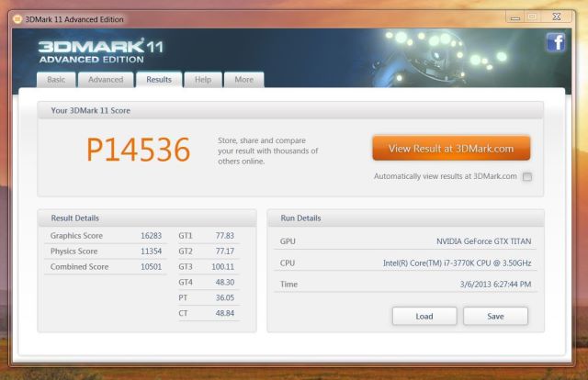Click the Load button
Screen dimensions: 588x380
click(x=424, y=317)
